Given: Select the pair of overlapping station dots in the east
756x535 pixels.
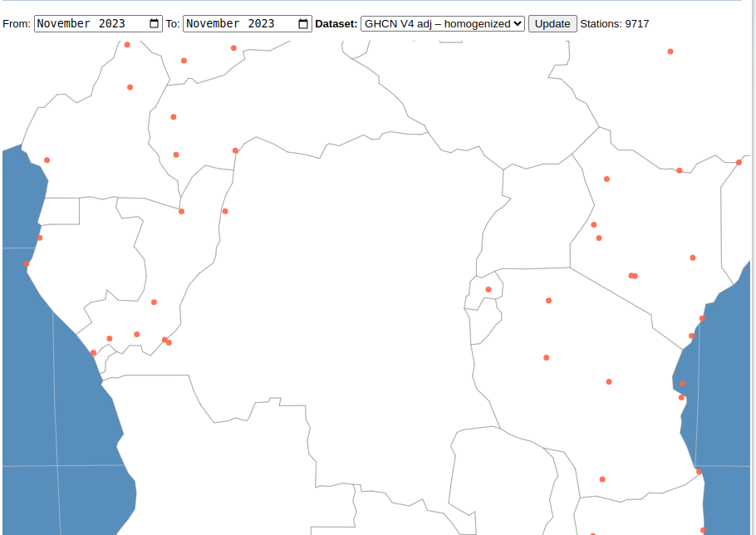Looking at the screenshot, I should point(633,276).
